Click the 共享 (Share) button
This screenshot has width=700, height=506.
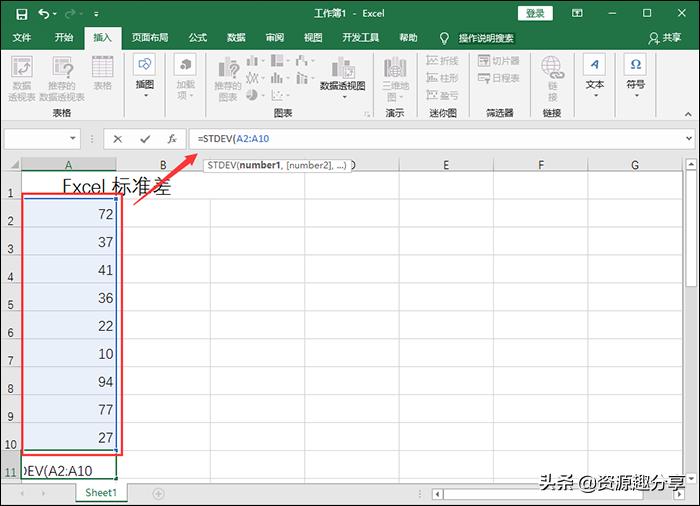667,38
